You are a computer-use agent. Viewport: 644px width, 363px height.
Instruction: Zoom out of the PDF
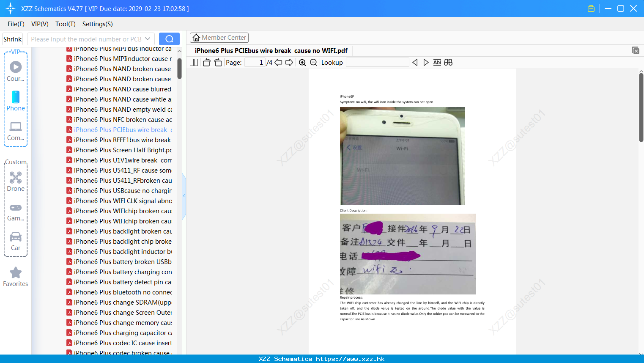[314, 63]
